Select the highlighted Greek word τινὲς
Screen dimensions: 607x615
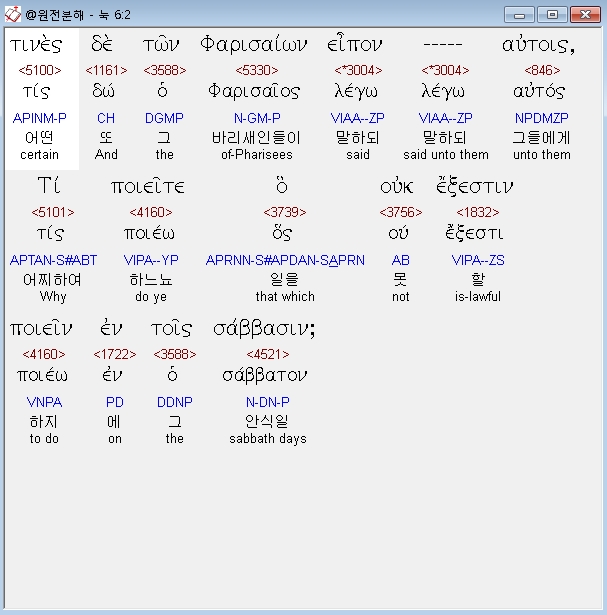pos(36,45)
